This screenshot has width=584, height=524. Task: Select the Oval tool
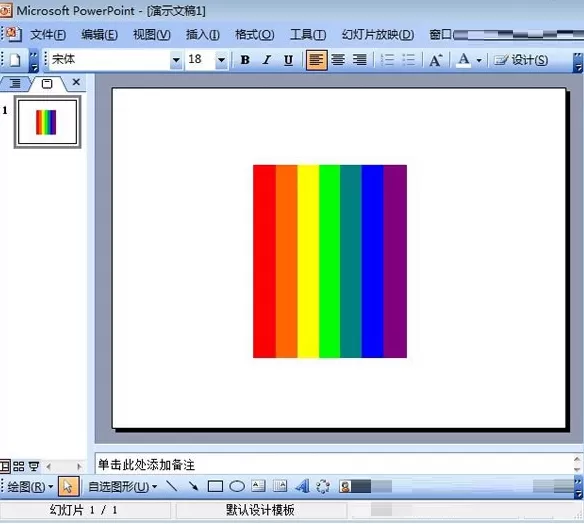point(237,486)
